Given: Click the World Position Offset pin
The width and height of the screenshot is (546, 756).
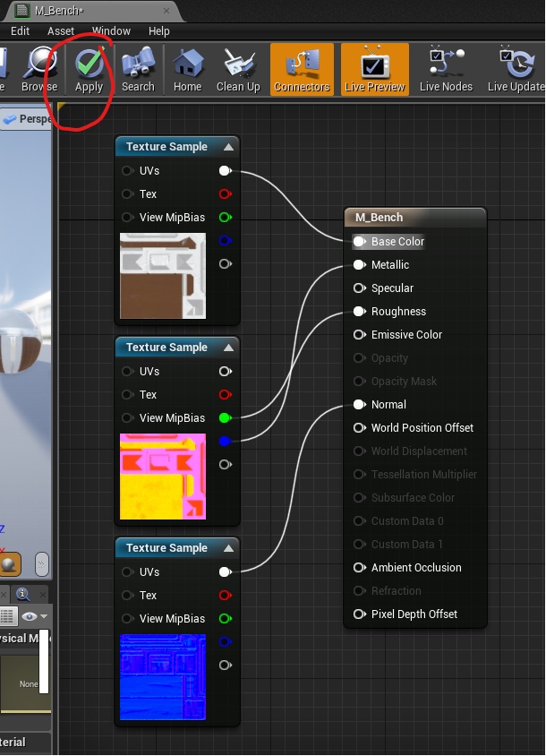Looking at the screenshot, I should tap(359, 427).
